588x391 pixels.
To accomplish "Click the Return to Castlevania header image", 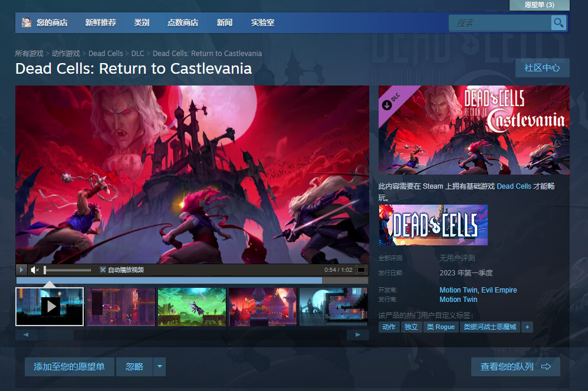I will pyautogui.click(x=474, y=130).
